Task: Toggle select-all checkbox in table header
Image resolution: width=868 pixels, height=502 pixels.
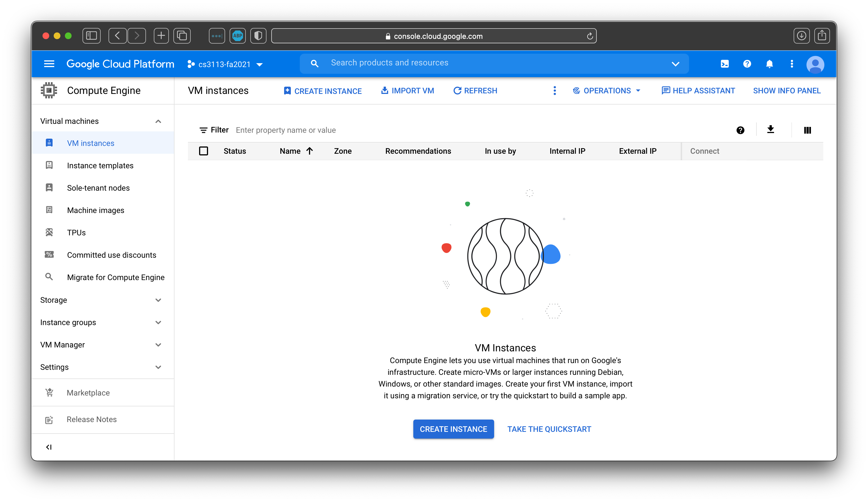Action: [x=204, y=151]
